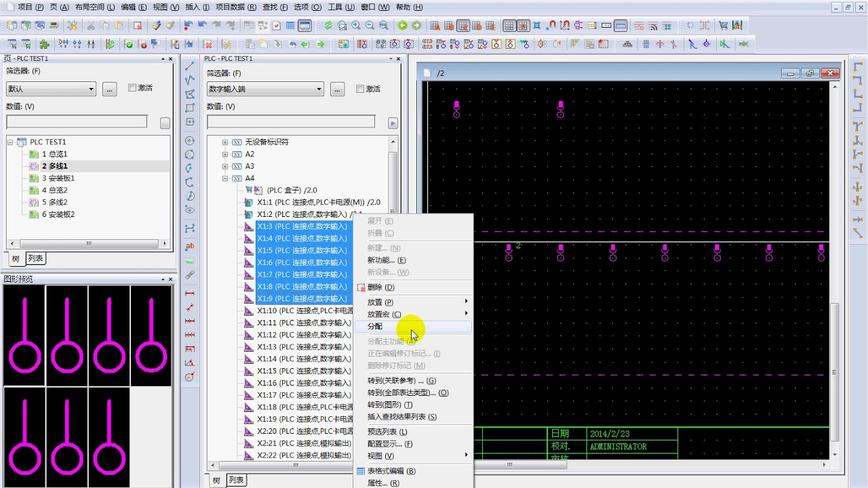Enable 激活 checkbox in the 页 panel
Screen dimensions: 868x488
[x=132, y=88]
